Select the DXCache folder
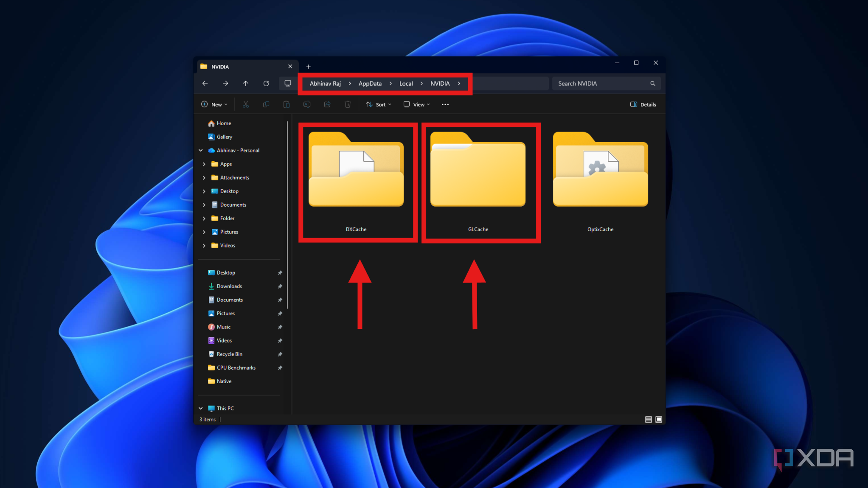This screenshot has width=868, height=488. [x=356, y=182]
